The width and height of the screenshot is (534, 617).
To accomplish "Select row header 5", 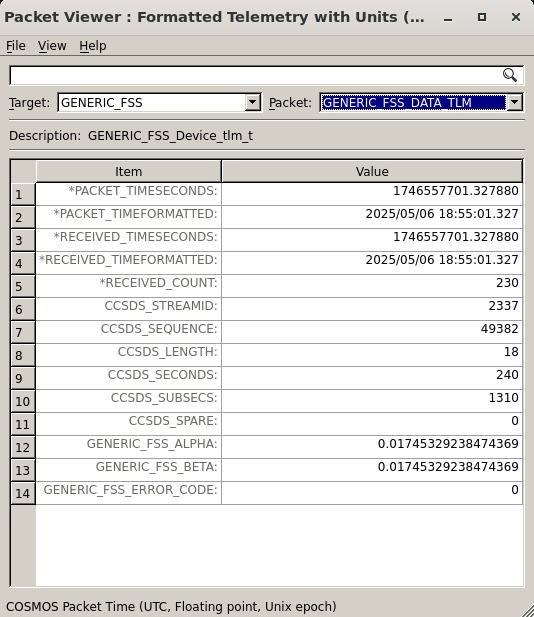I will point(23,286).
